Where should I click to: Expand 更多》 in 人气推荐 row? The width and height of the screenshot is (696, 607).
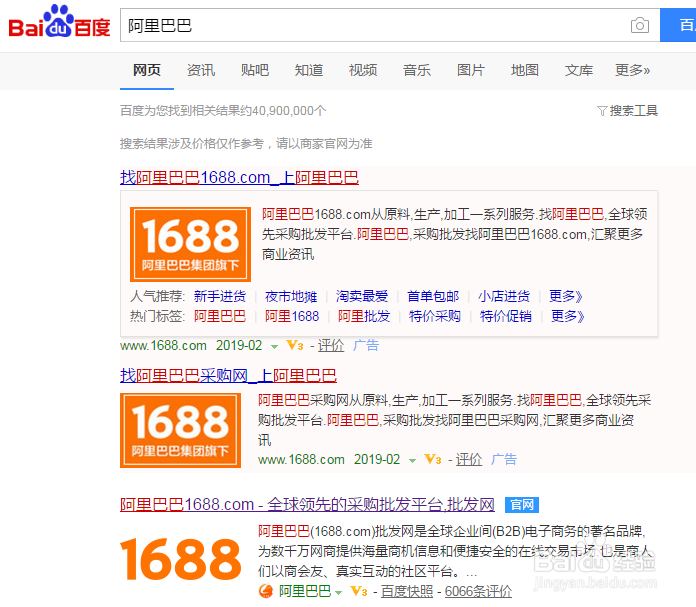(566, 296)
